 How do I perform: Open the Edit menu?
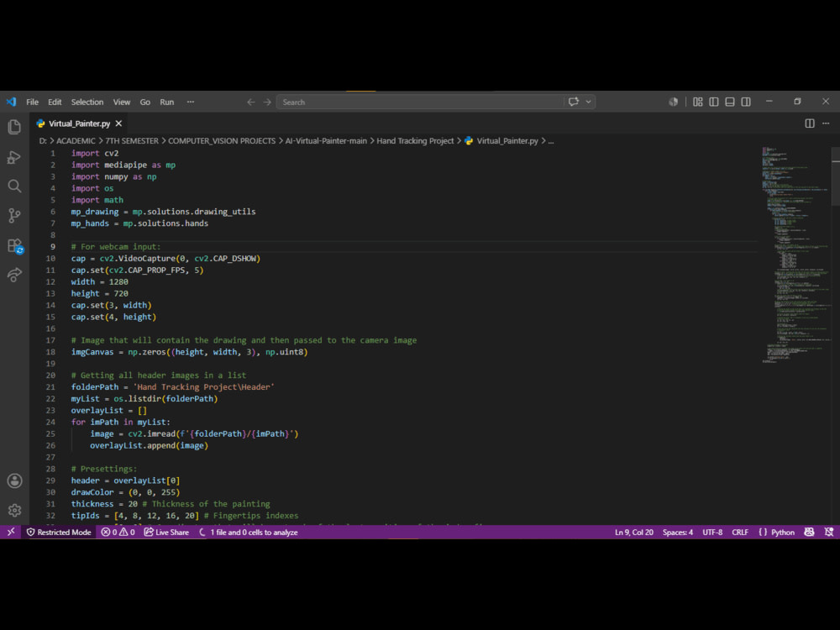[55, 102]
